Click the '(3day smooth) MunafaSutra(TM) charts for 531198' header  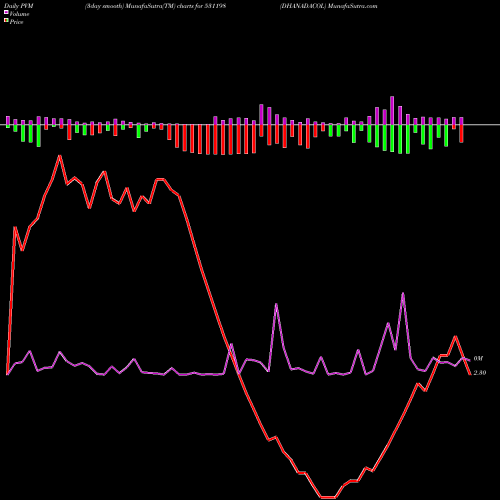(x=156, y=6)
